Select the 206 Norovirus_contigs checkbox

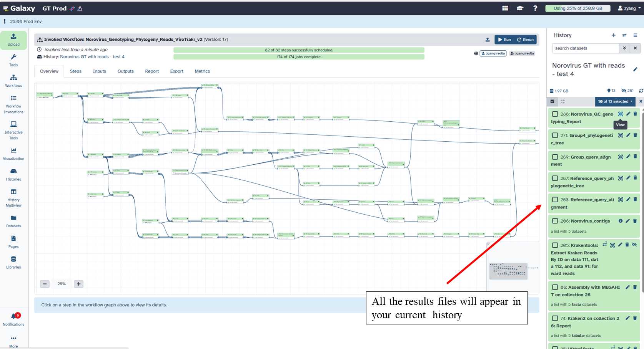[x=555, y=221]
